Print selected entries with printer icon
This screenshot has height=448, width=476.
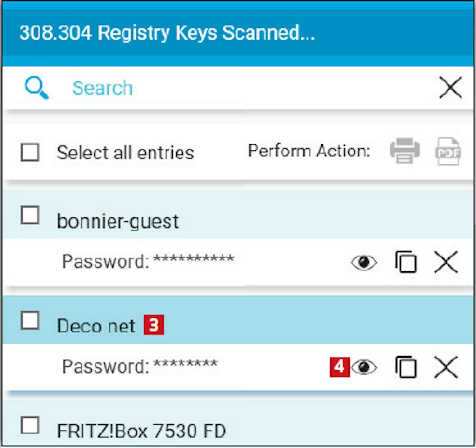pos(405,151)
